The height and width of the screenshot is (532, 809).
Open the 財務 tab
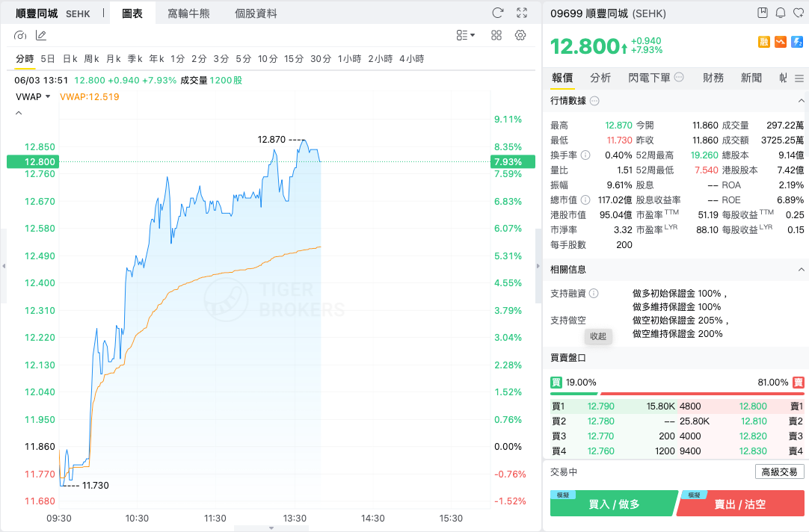(713, 78)
